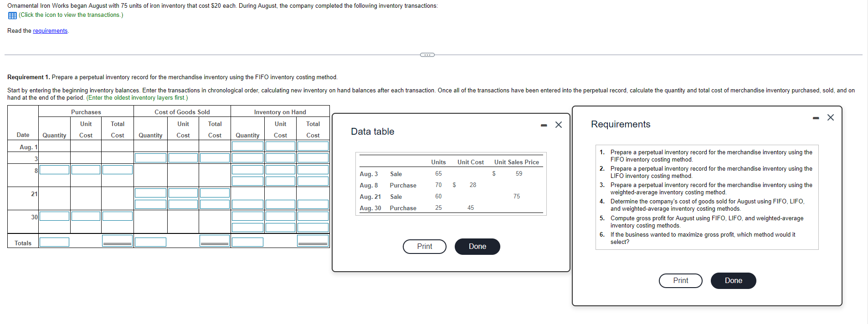Select Aug. 8 Purchases unit cost field

tap(86, 170)
